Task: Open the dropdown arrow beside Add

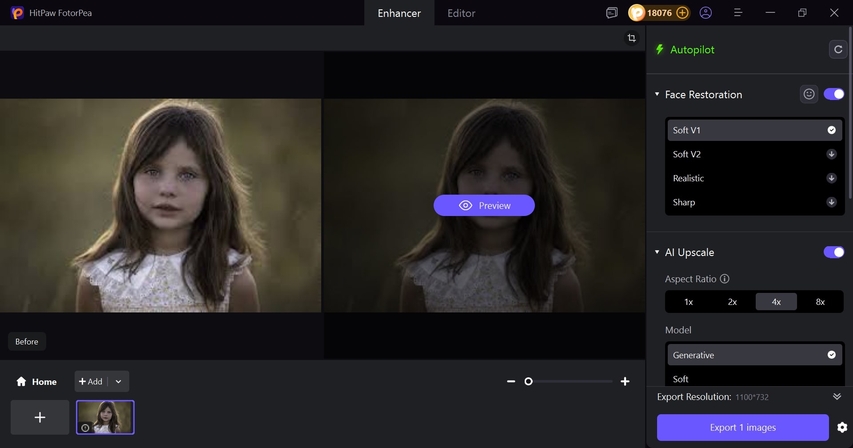Action: click(x=118, y=381)
